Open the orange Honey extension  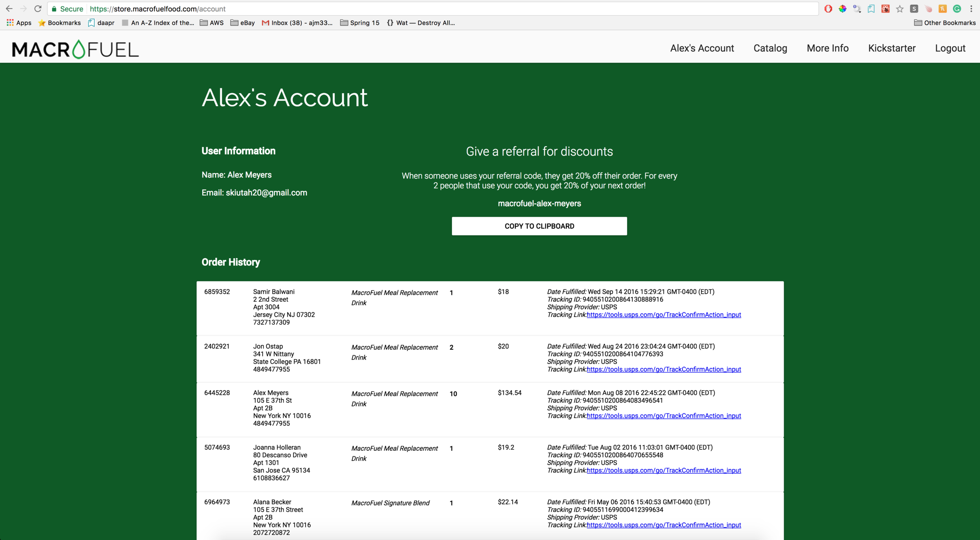942,9
